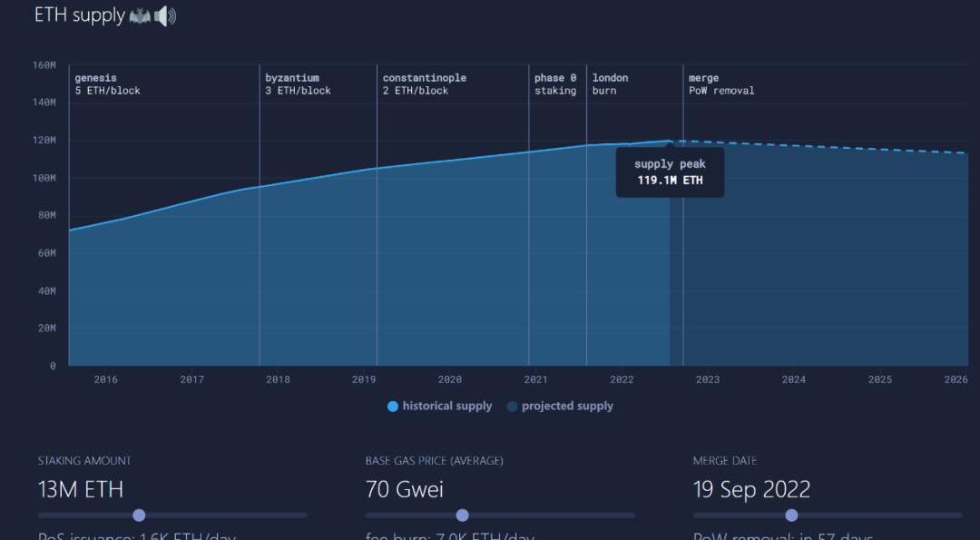980x540 pixels.
Task: Click the speaker sound icon
Action: coord(164,15)
